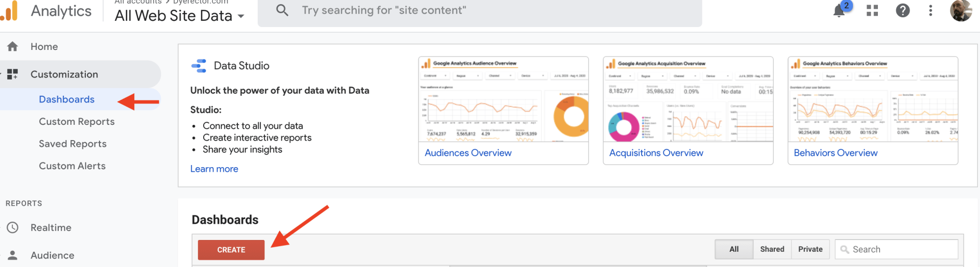Click the Home house icon
This screenshot has width=980, height=267.
13,47
